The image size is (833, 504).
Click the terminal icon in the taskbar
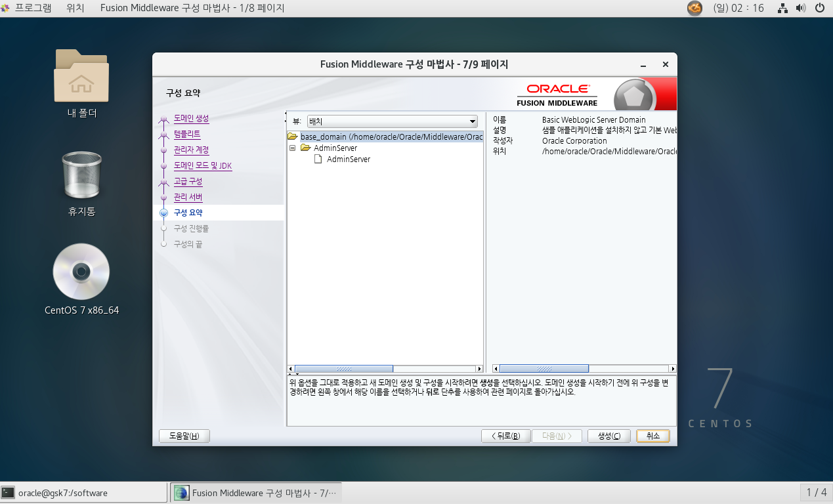[x=8, y=492]
